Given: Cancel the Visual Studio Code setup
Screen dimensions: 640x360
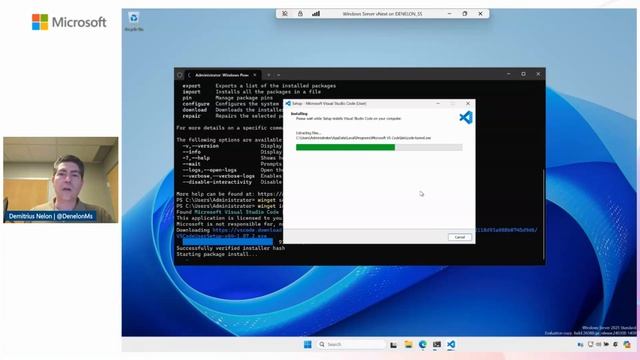Looking at the screenshot, I should [460, 237].
